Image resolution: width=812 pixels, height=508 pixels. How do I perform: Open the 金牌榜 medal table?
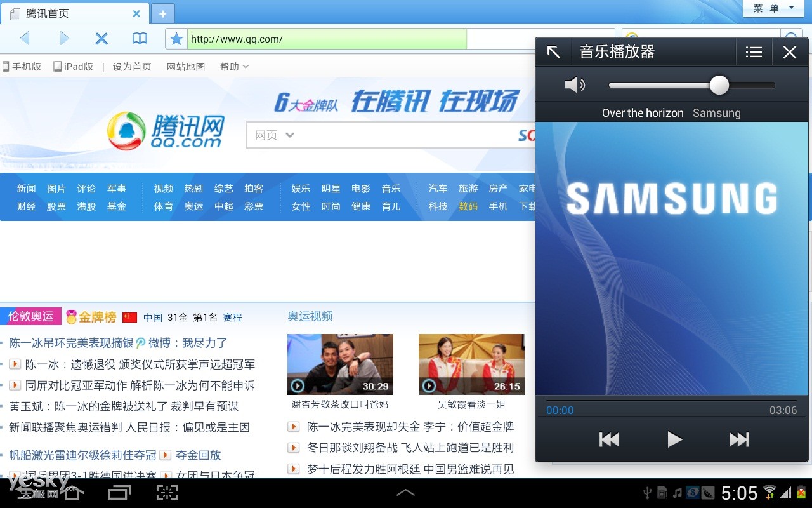pyautogui.click(x=91, y=317)
